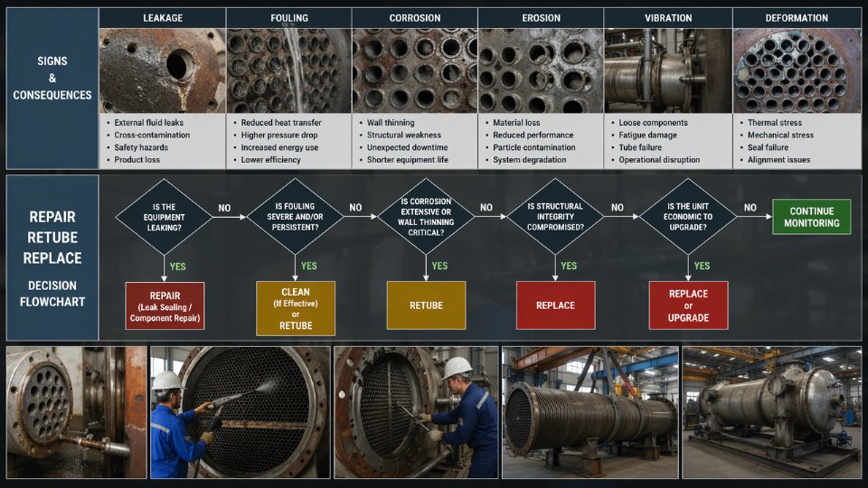Click the VIBRATION column header
Screen dimensions: 868x488
click(668, 18)
